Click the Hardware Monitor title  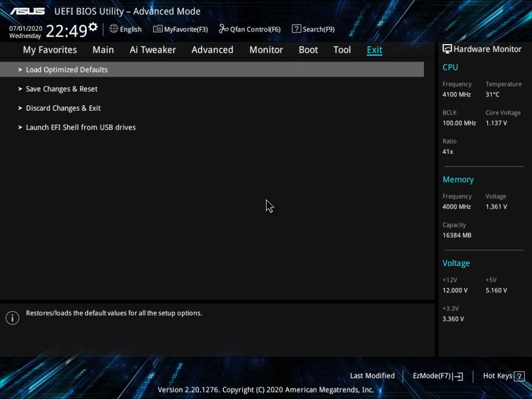[487, 49]
